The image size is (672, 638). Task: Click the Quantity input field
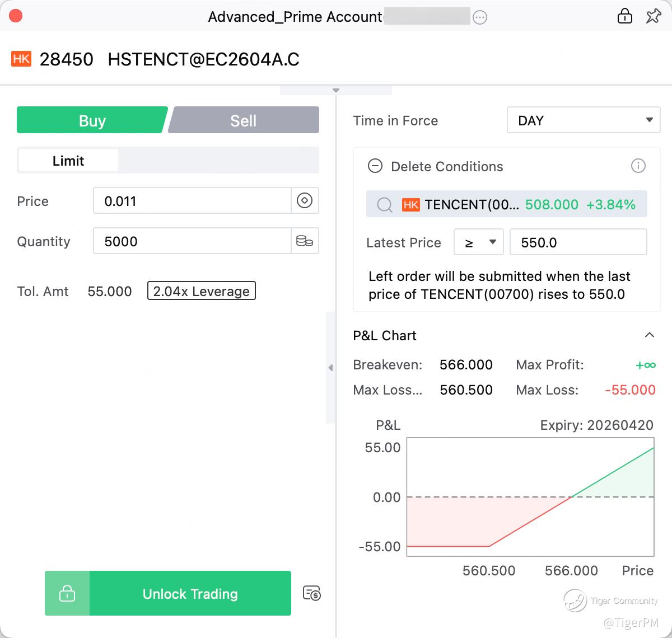coord(192,241)
